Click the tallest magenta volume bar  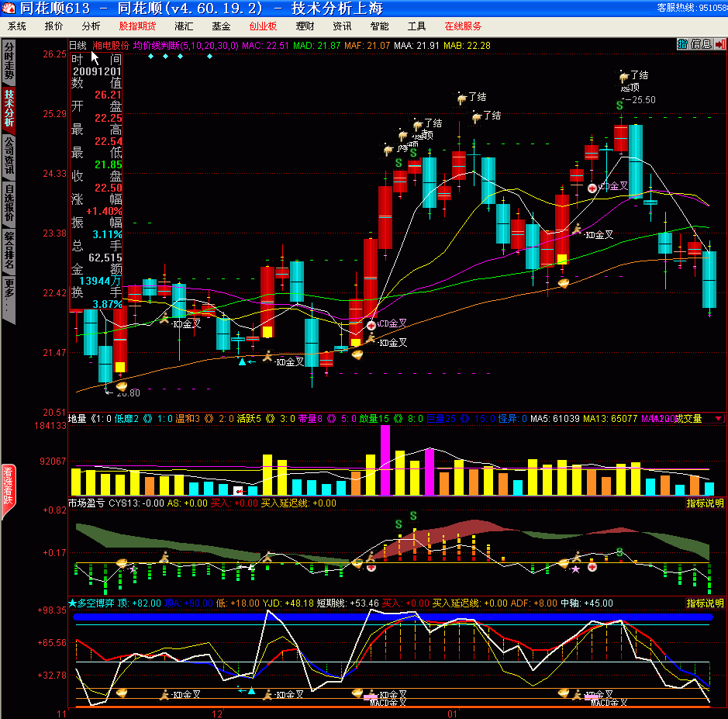[x=385, y=460]
